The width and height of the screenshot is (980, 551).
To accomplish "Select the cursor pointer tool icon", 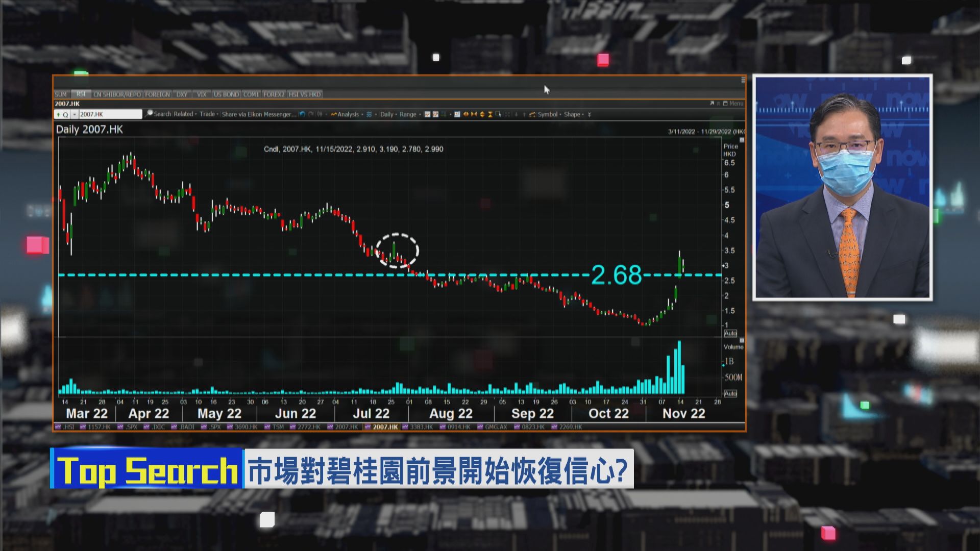I will (x=499, y=114).
